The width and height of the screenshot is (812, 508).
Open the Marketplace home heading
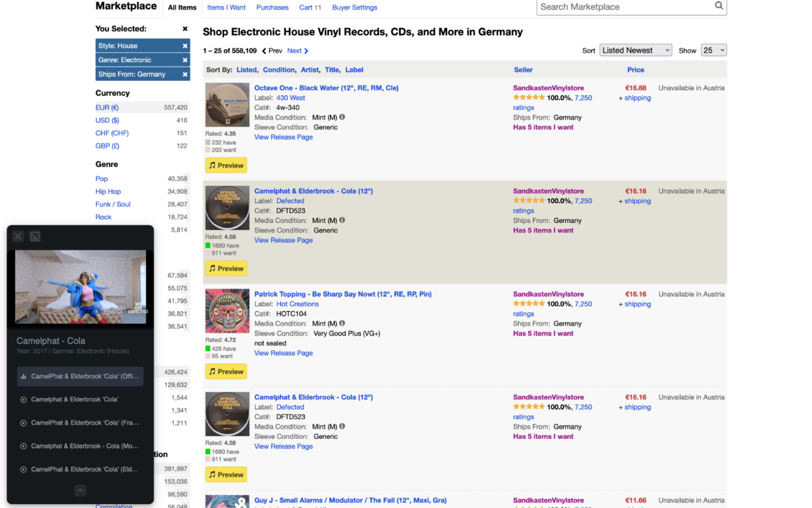[126, 6]
